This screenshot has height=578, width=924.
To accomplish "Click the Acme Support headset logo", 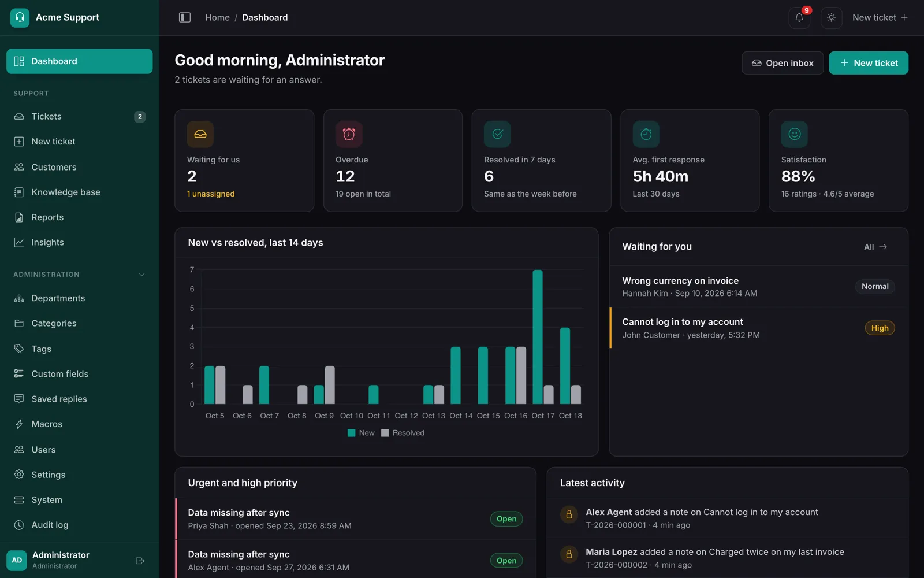I will (x=20, y=17).
